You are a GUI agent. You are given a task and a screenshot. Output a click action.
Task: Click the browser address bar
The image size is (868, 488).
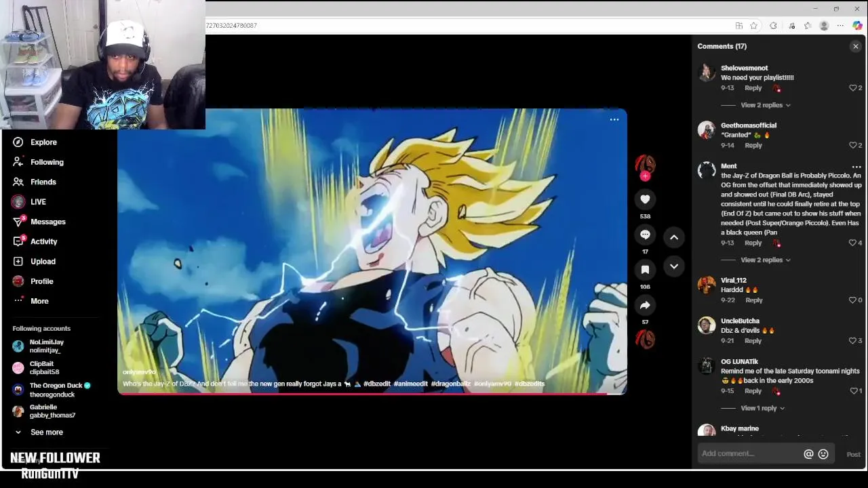click(x=468, y=26)
